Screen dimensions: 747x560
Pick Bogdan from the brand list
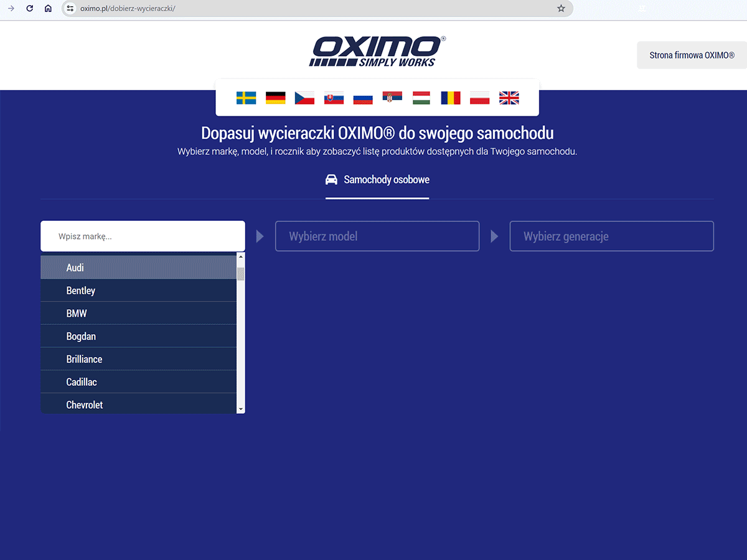[139, 336]
